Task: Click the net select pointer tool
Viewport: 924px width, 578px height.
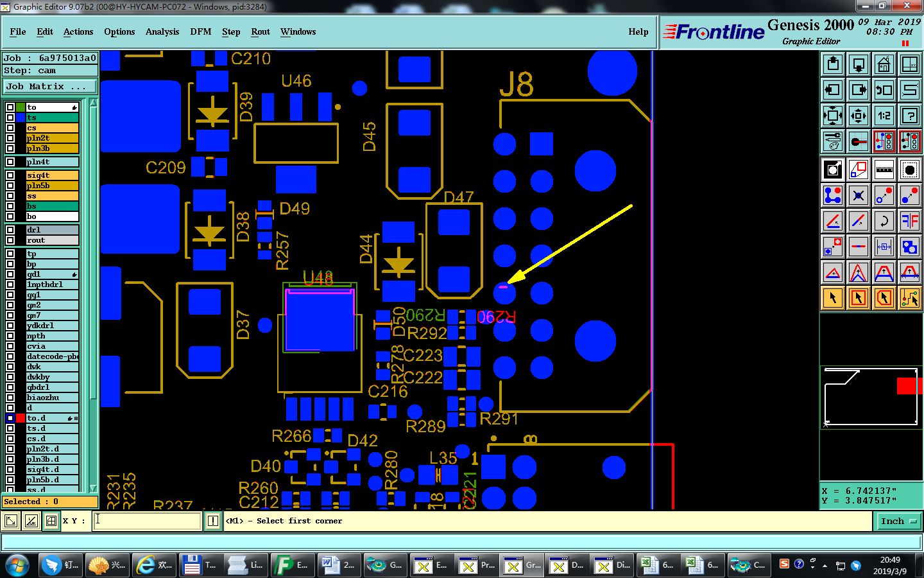Action: pyautogui.click(x=910, y=298)
